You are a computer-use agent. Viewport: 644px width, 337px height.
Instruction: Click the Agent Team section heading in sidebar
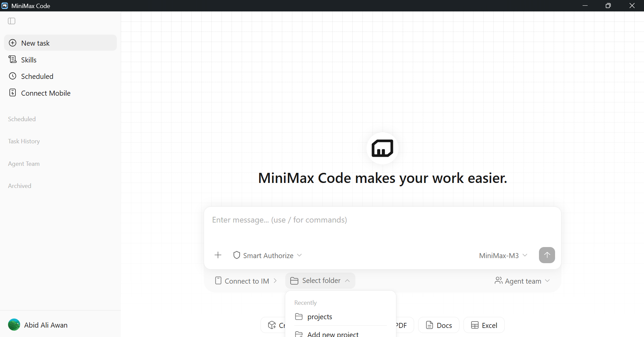[x=24, y=163]
